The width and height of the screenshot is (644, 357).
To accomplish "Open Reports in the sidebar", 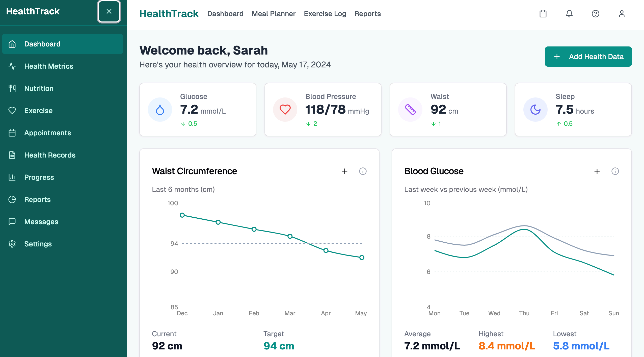I will 63,199.
